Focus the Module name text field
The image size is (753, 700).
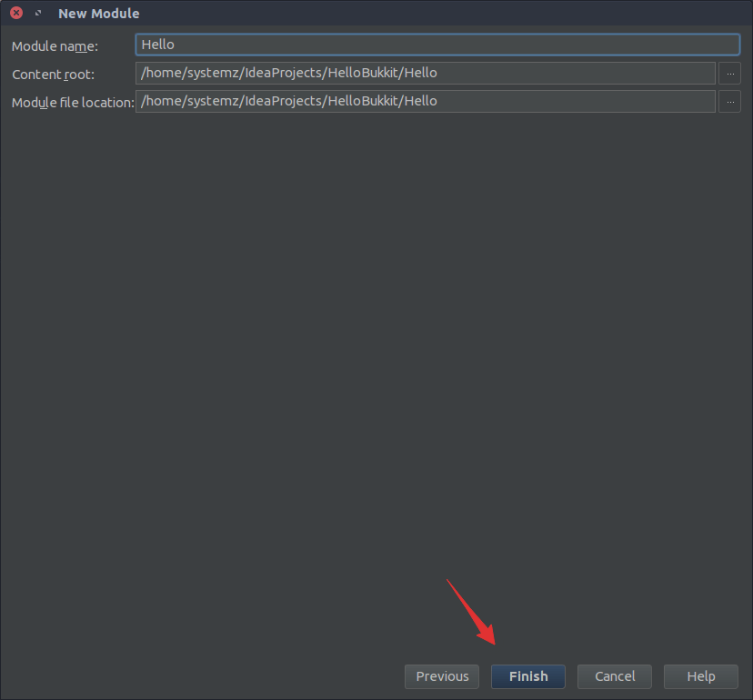point(437,45)
